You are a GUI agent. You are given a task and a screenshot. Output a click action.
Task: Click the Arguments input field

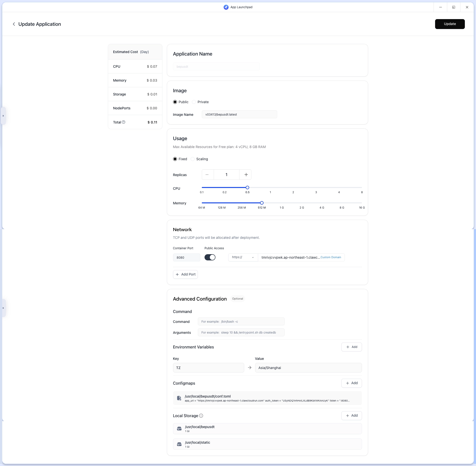click(241, 332)
